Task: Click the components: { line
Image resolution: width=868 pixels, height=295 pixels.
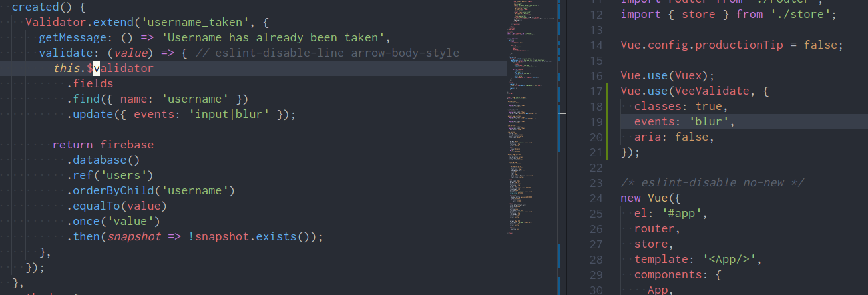Action: [x=678, y=275]
